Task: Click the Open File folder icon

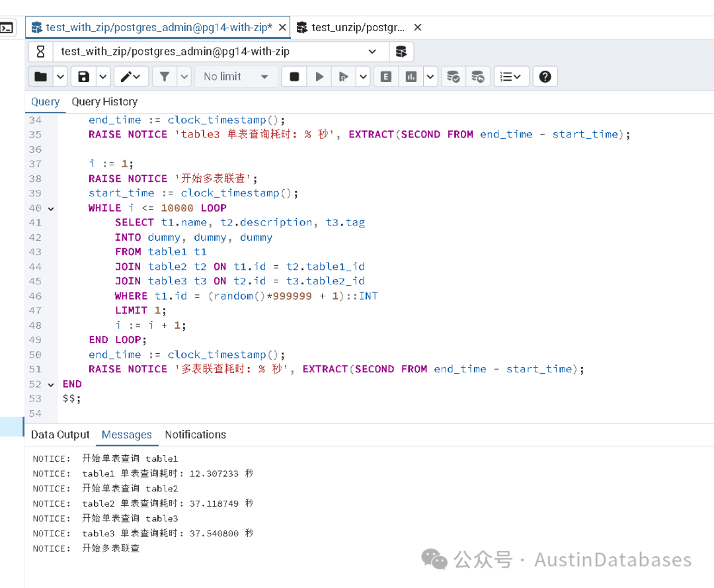Action: coord(41,77)
